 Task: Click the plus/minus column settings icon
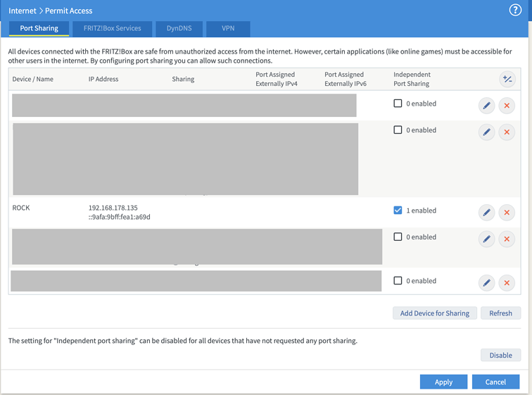click(x=507, y=79)
